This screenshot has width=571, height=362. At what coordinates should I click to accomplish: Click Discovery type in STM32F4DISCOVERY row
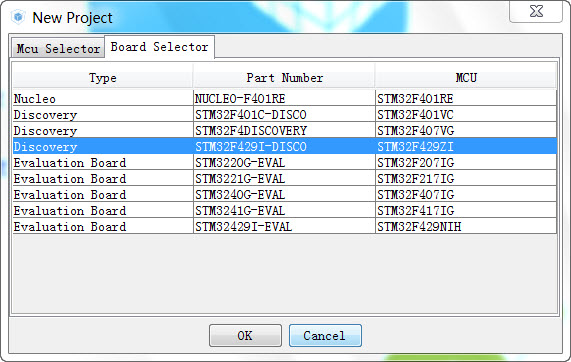[x=103, y=130]
